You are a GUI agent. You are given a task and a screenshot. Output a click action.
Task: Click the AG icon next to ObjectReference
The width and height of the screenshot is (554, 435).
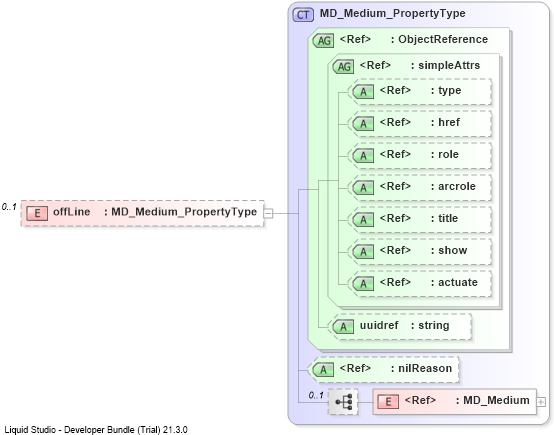(324, 41)
